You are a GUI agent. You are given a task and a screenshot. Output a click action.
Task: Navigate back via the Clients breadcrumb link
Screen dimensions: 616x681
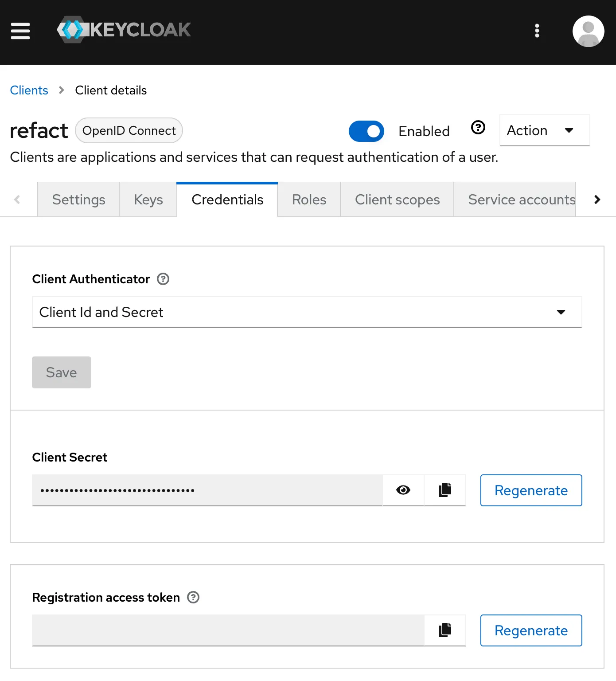(29, 90)
